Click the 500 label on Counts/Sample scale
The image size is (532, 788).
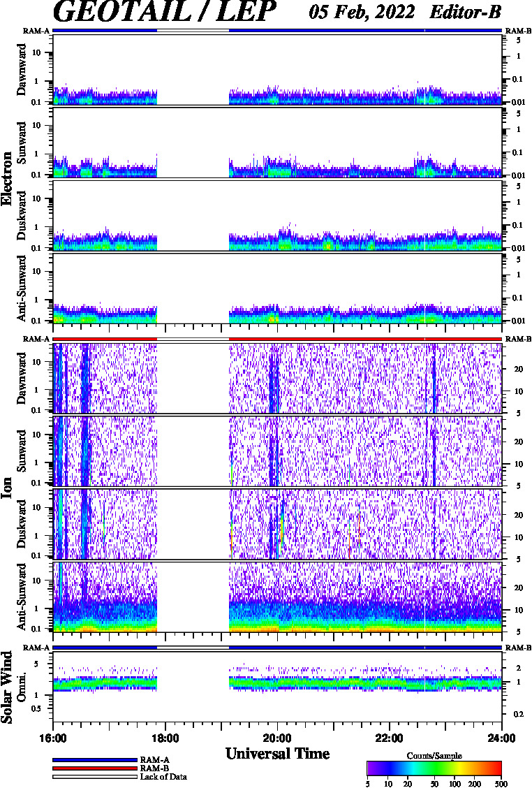pyautogui.click(x=502, y=784)
